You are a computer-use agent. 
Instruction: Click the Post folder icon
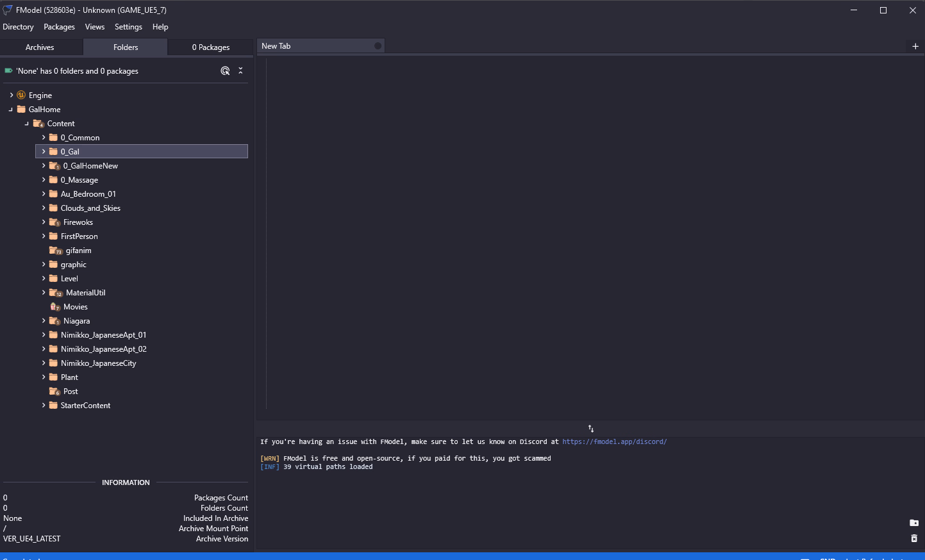click(55, 391)
